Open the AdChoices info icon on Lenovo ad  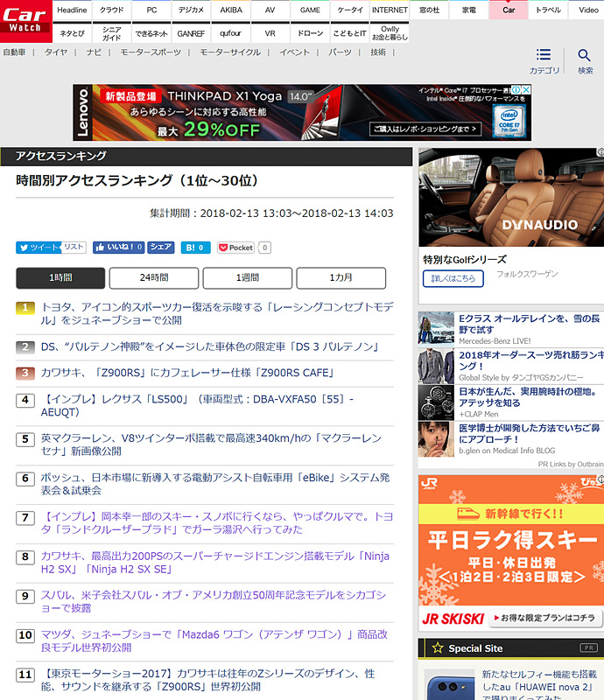(516, 89)
